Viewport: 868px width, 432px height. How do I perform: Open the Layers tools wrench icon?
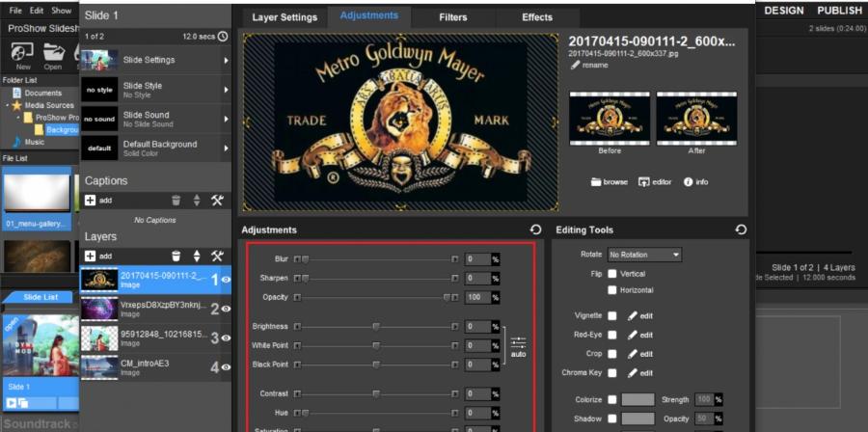coord(217,256)
